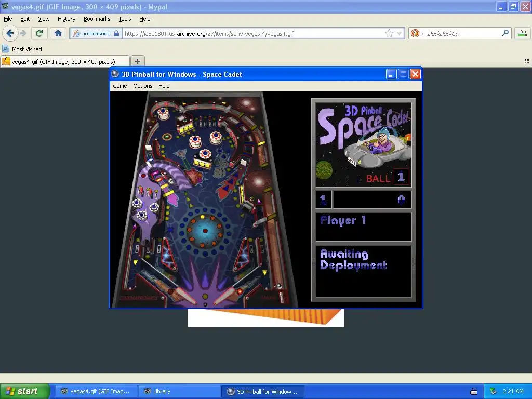
Task: Bookmark this page with the star icon
Action: tap(389, 33)
